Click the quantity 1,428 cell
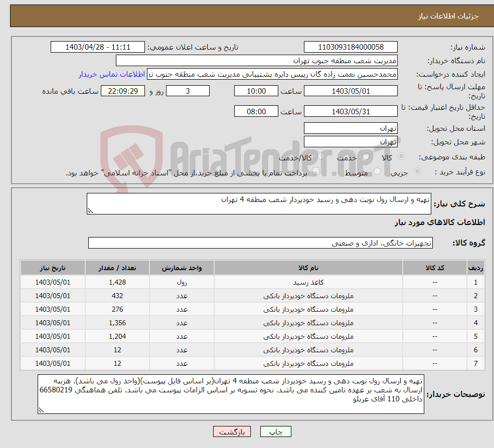494x448 pixels. click(x=117, y=283)
